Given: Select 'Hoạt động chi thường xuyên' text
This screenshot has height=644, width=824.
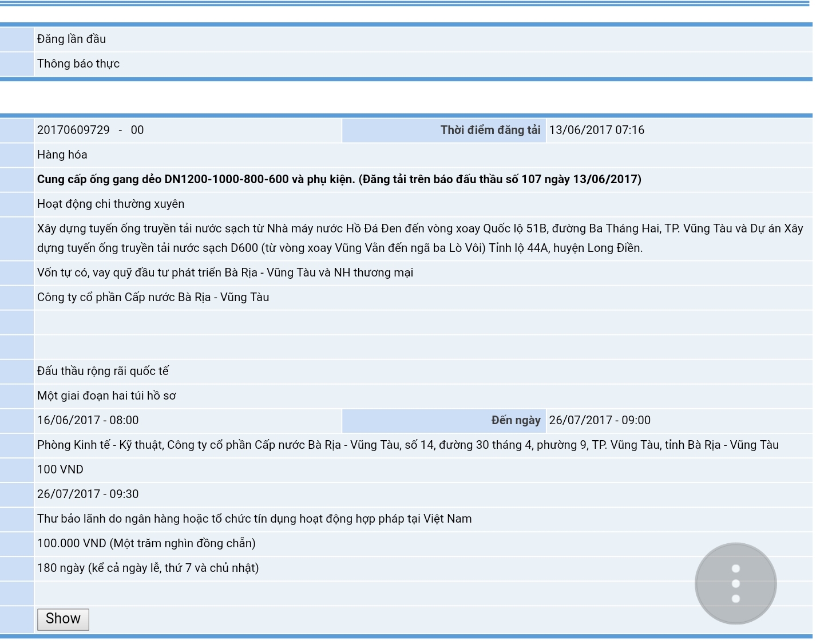Looking at the screenshot, I should click(x=110, y=204).
